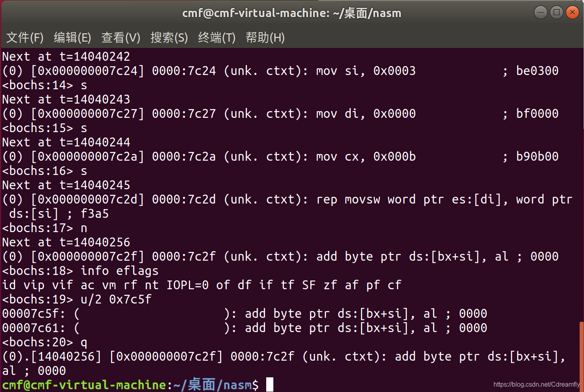Screen dimensions: 584x392
Task: Click the '<bochs:18> info eflags' command
Action: pyautogui.click(x=80, y=271)
